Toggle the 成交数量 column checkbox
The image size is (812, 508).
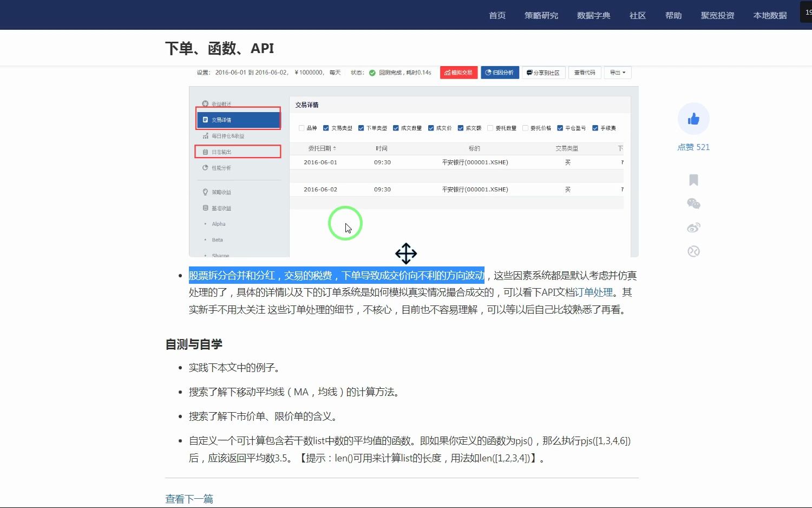396,128
